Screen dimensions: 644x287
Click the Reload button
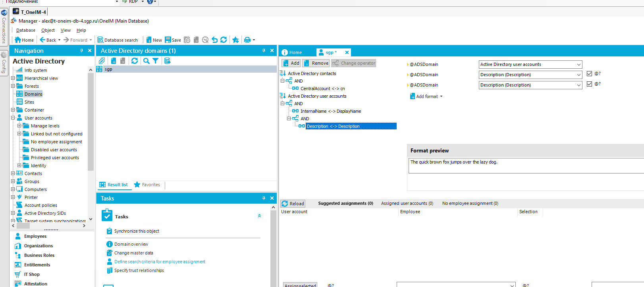point(293,204)
